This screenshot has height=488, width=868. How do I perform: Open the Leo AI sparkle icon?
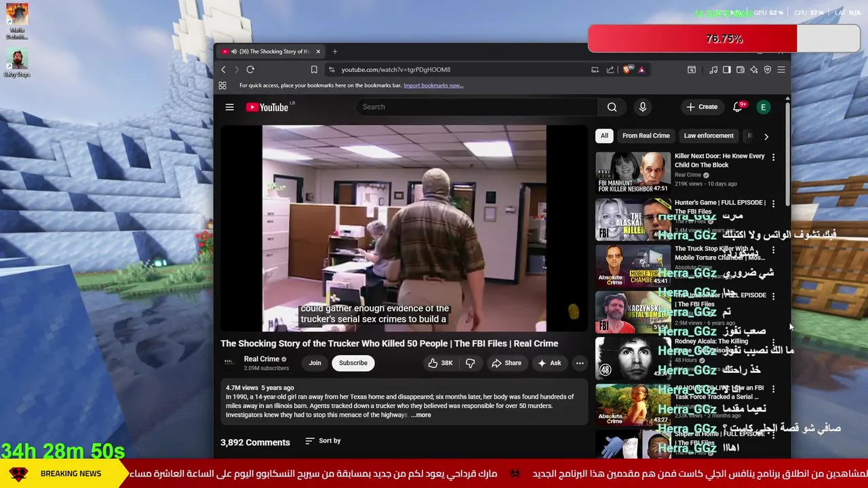[754, 70]
